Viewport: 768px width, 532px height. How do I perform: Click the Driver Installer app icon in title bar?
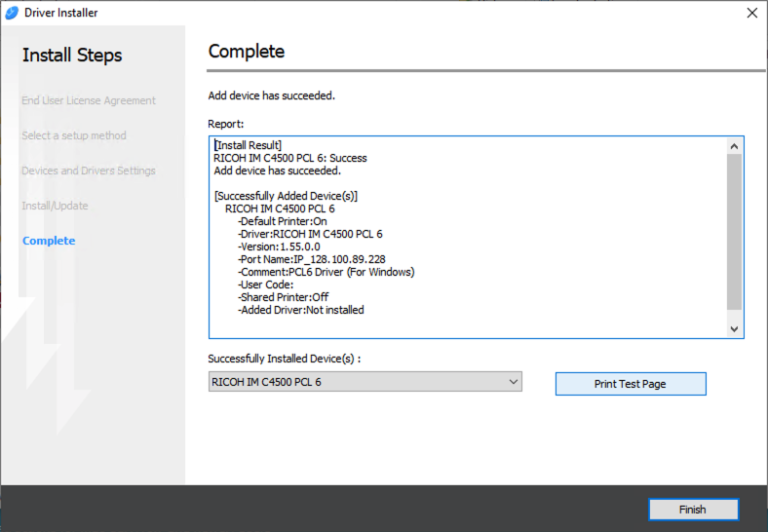click(x=12, y=13)
